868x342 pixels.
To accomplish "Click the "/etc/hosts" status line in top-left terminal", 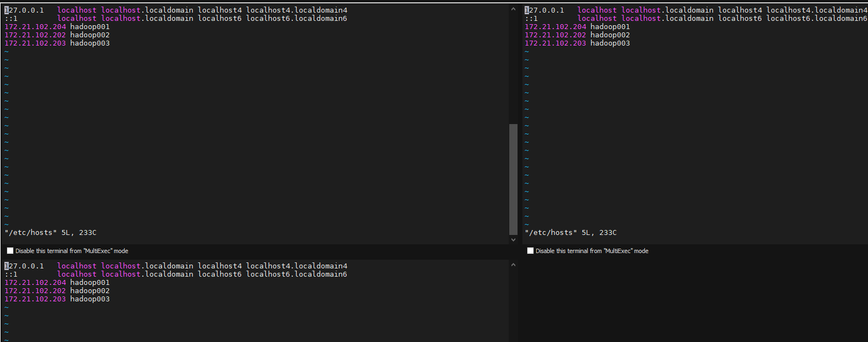I will 51,233.
